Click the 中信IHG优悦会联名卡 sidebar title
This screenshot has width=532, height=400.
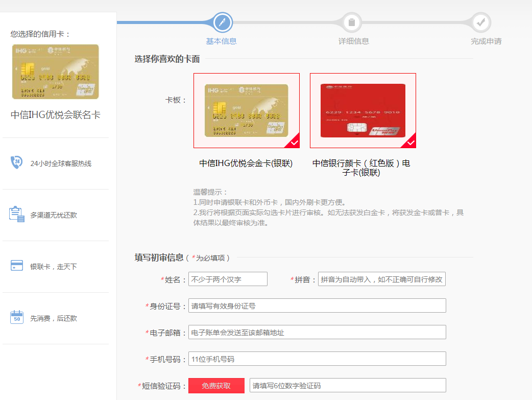tap(56, 115)
